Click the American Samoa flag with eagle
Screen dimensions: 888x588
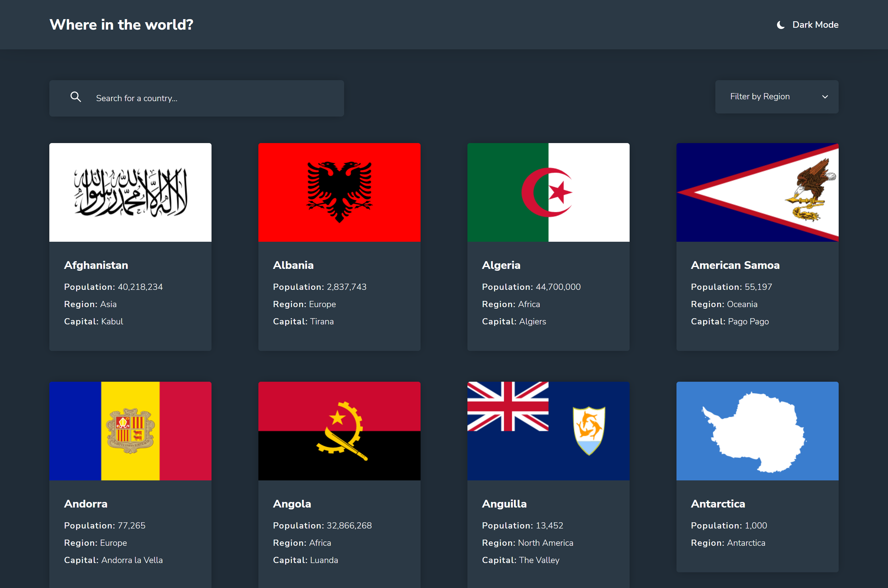click(x=757, y=192)
